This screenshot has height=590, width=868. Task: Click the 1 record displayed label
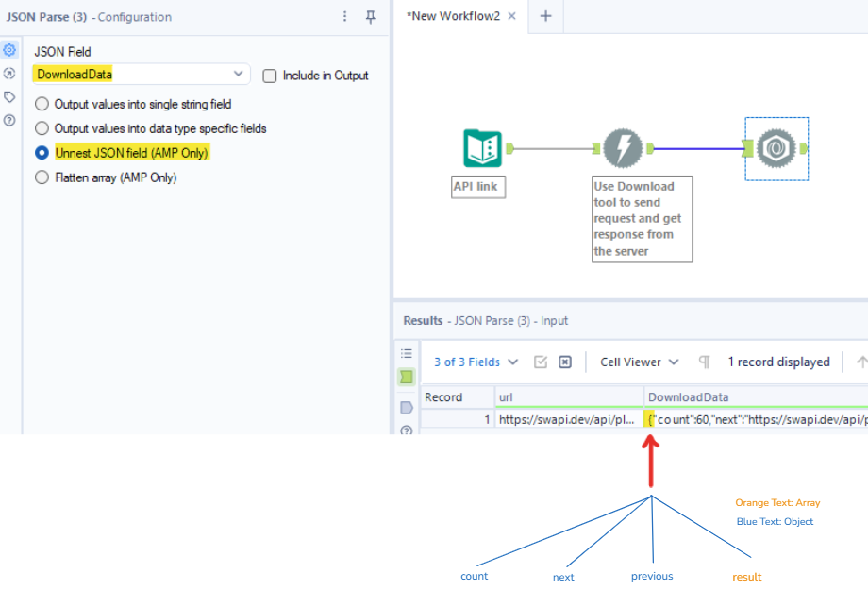coord(778,362)
